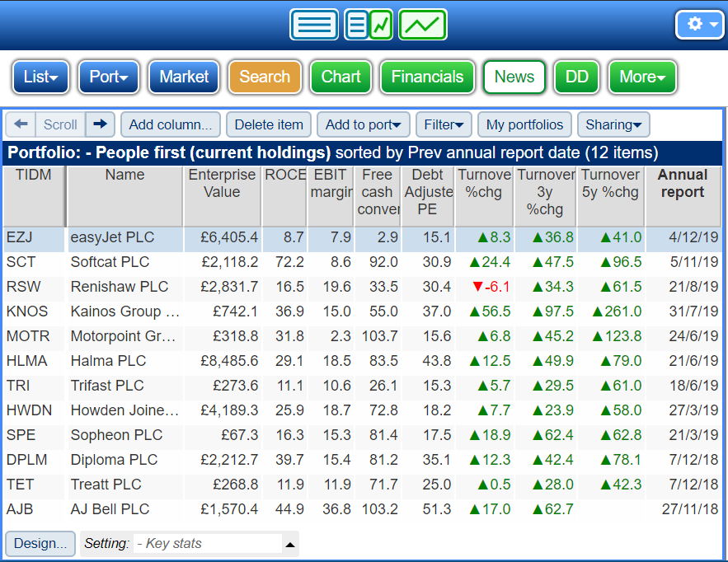Open the News tab
The image size is (728, 562).
coord(514,77)
